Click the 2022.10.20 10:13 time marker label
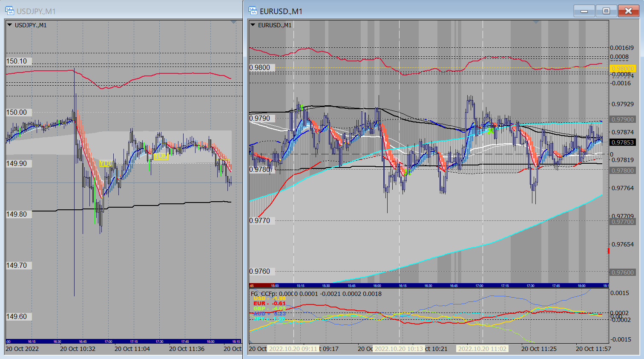This screenshot has width=644, height=359. [x=399, y=349]
